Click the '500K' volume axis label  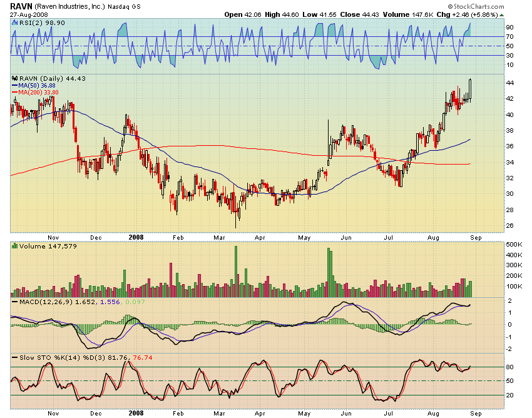[x=514, y=245]
